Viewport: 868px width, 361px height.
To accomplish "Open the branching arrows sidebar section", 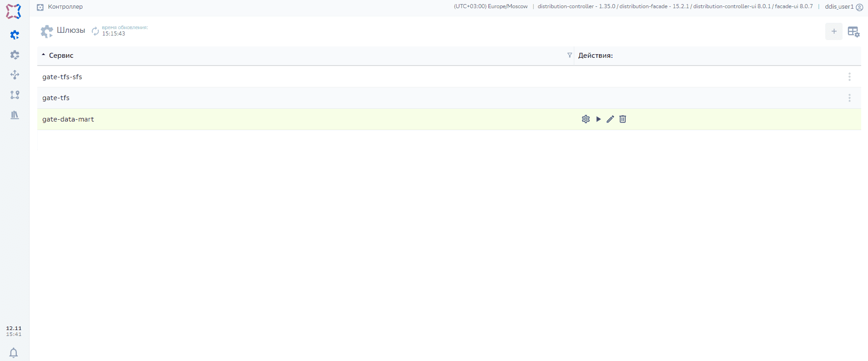I will 15,75.
